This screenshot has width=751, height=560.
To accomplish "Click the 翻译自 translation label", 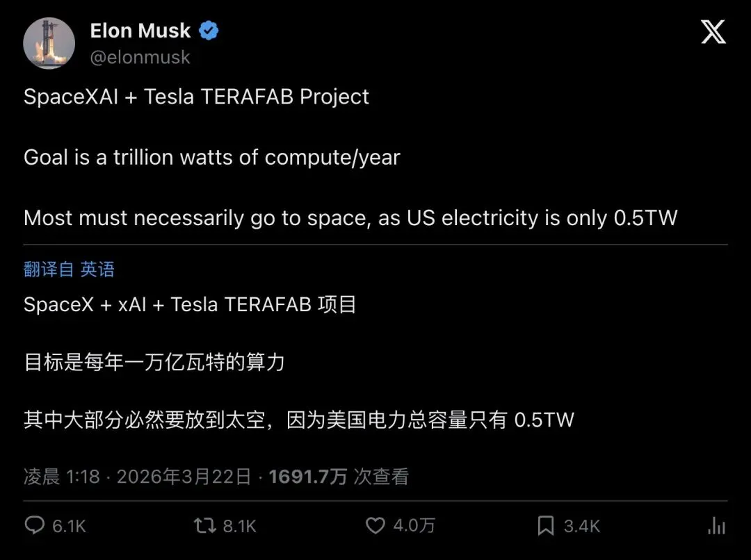I will (x=49, y=269).
